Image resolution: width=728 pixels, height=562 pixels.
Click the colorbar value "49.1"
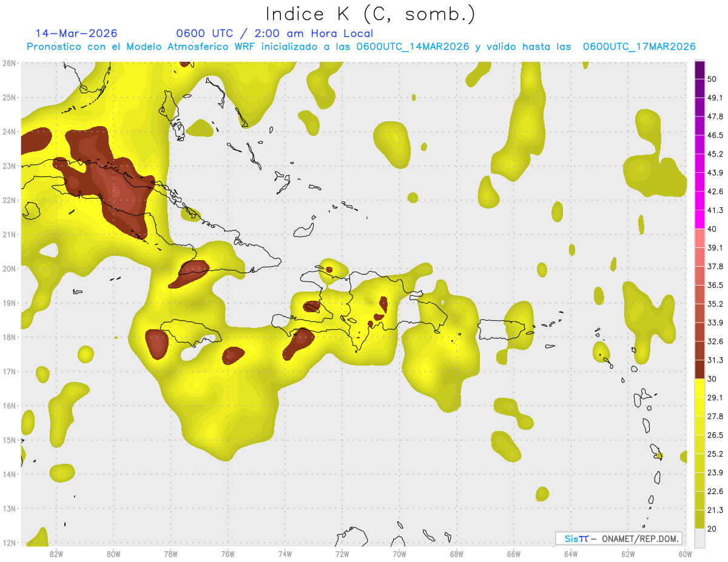[715, 98]
